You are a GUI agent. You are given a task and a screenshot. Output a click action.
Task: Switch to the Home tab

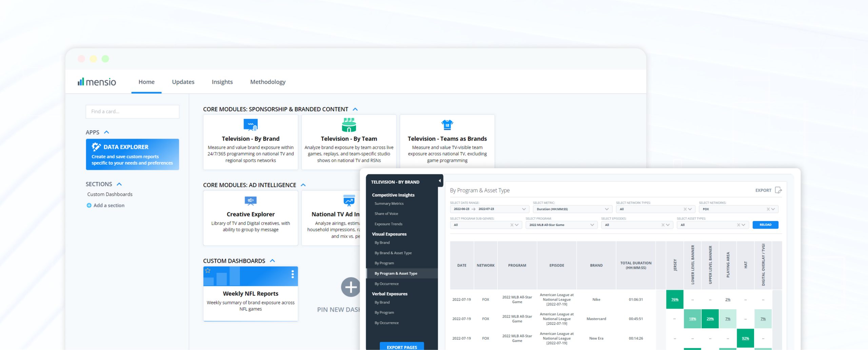click(x=146, y=82)
